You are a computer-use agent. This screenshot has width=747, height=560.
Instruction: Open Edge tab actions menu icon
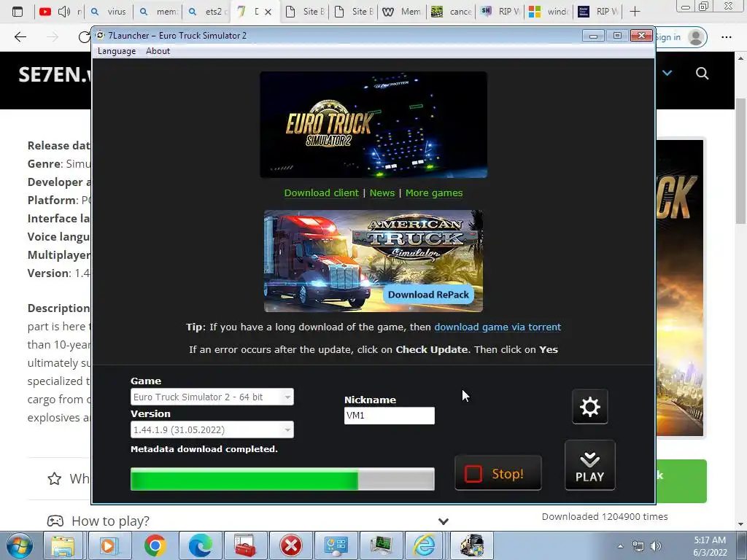[x=18, y=12]
